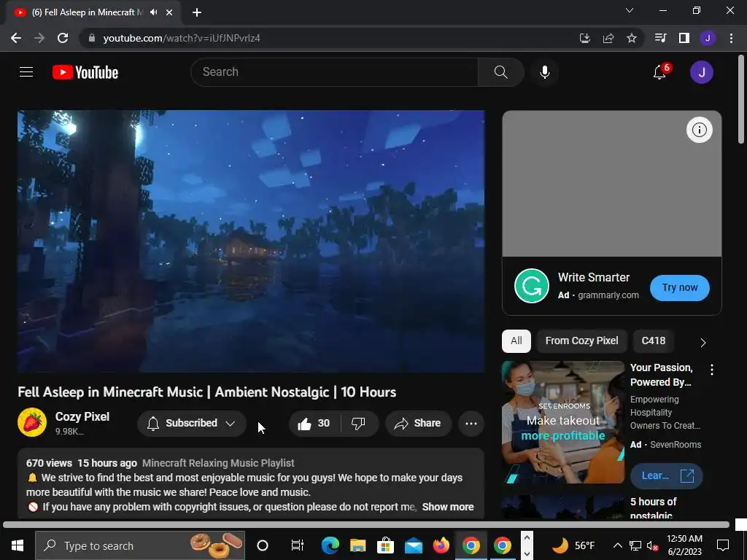Dislike the video with thumbs down

[358, 424]
